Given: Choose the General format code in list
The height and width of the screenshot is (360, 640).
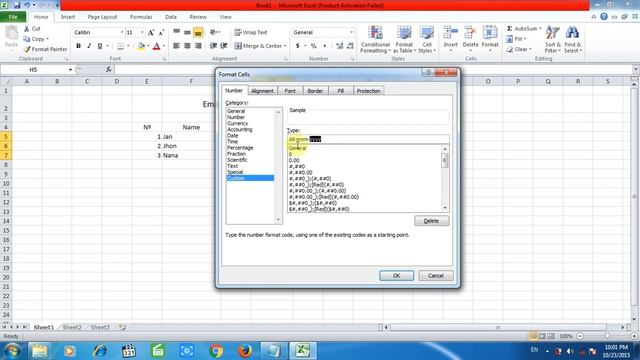Looking at the screenshot, I should point(298,148).
